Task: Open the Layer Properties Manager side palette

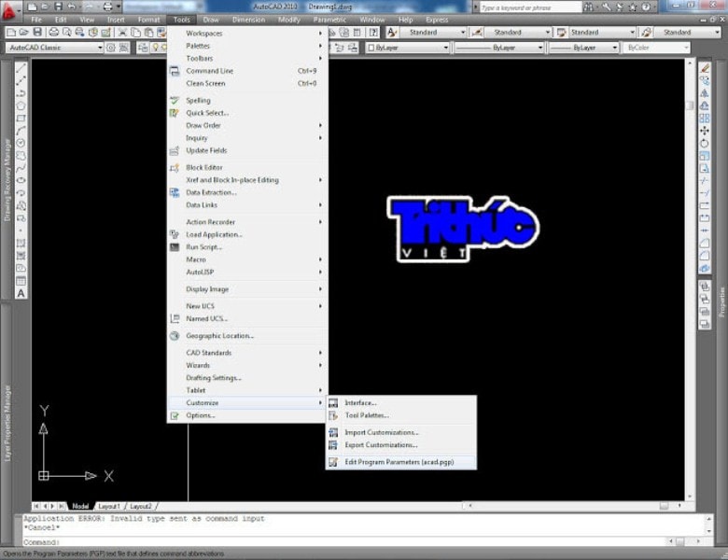Action: (x=7, y=423)
